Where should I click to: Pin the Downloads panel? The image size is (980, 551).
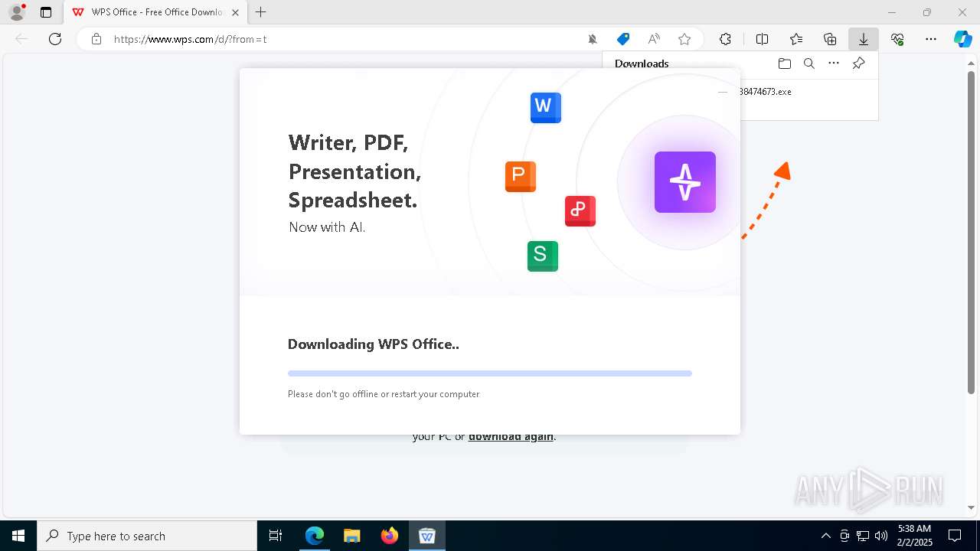click(859, 64)
